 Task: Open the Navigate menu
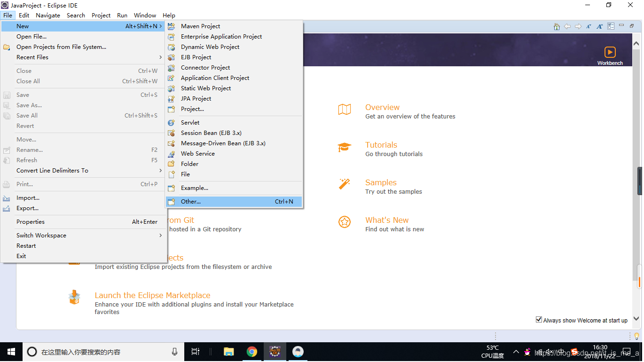(x=48, y=16)
